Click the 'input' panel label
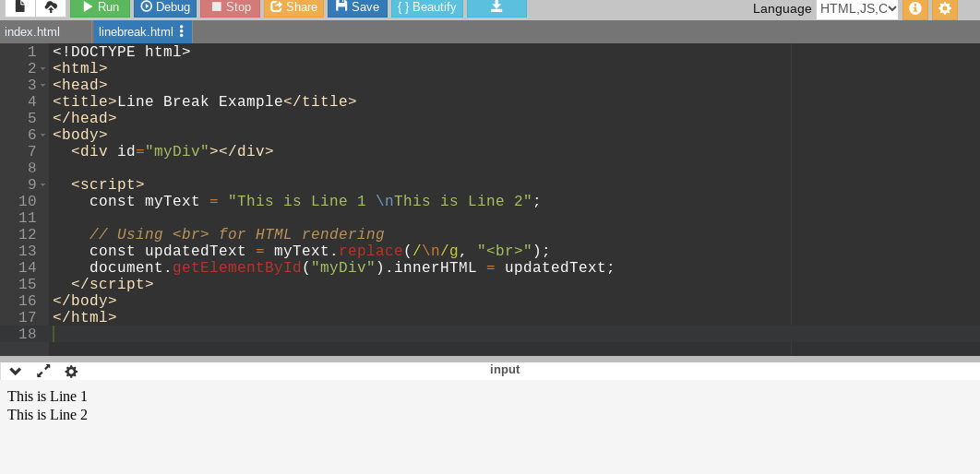 505,370
